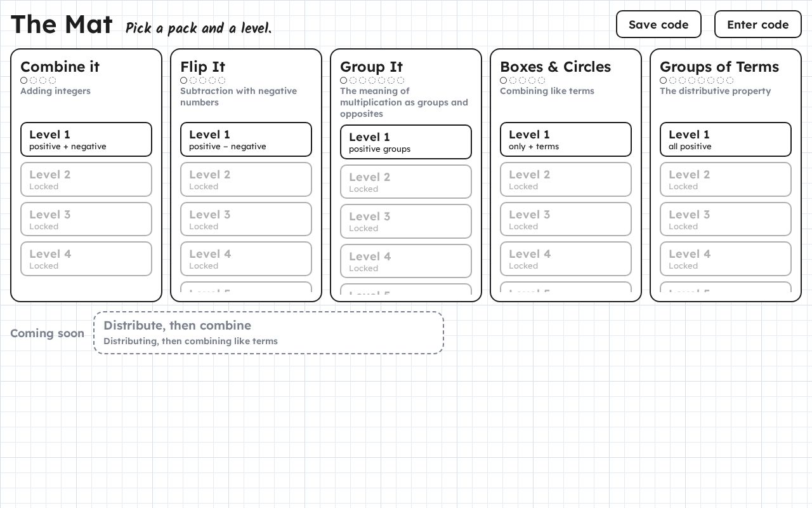Click locked Level 4 in Group It

click(x=406, y=261)
